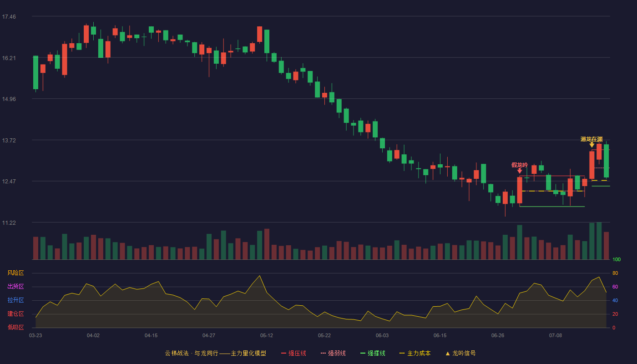Click the 04-02 date label
Viewport: 637px width, 364px height.
point(93,335)
